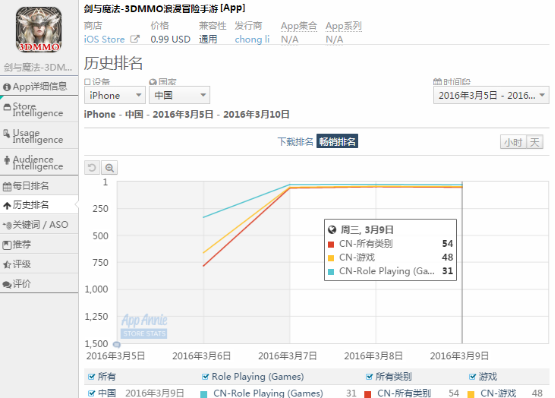Image resolution: width=555 pixels, height=398 pixels.
Task: Click the 2016年3月6日 axis label
Action: (201, 356)
